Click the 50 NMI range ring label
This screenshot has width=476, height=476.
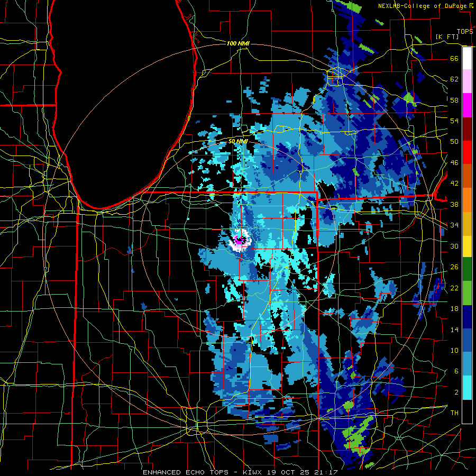point(238,141)
